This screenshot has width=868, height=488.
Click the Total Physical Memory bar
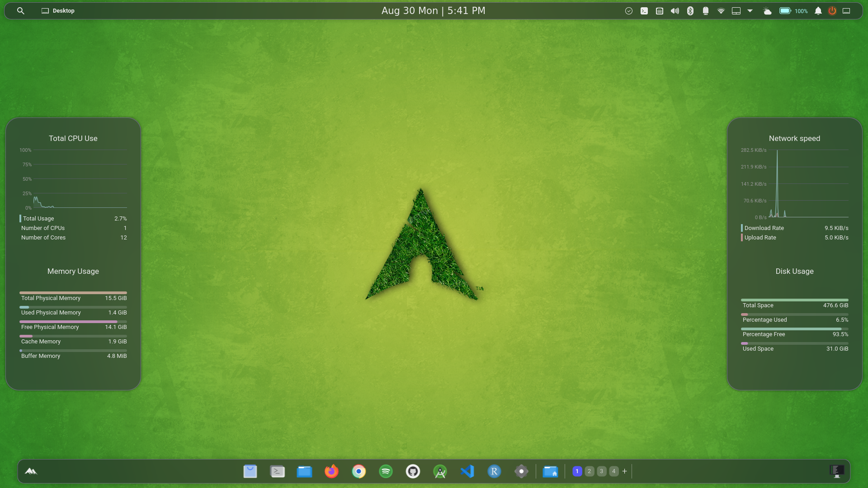(73, 293)
